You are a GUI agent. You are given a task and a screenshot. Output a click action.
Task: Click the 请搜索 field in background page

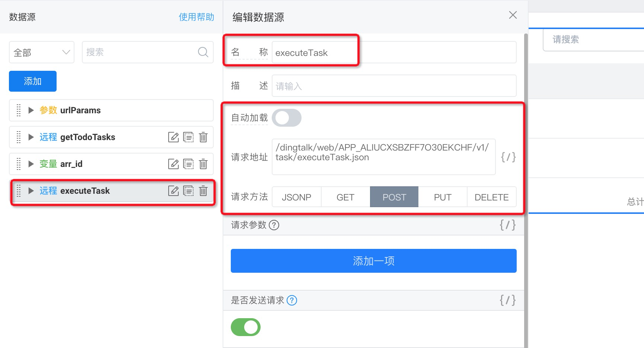click(x=593, y=39)
